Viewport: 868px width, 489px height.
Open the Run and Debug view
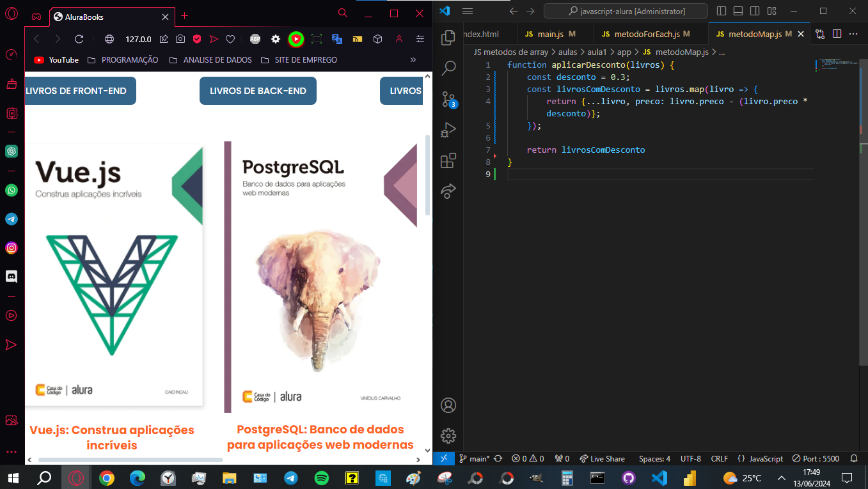[x=448, y=130]
